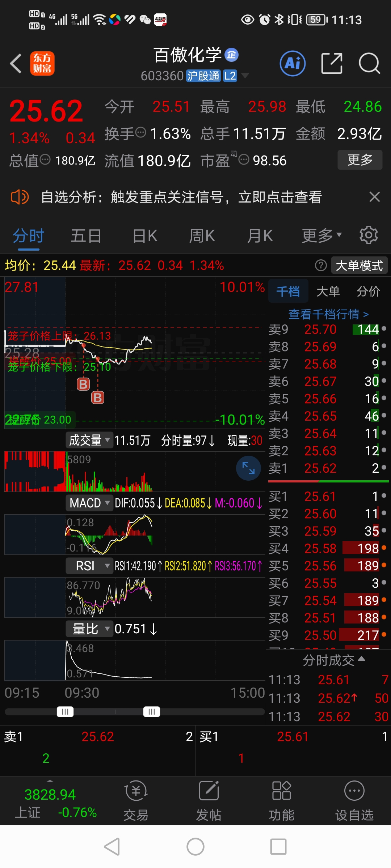The height and width of the screenshot is (868, 391).
Task: Switch to 分价 tab
Action: pos(368,291)
